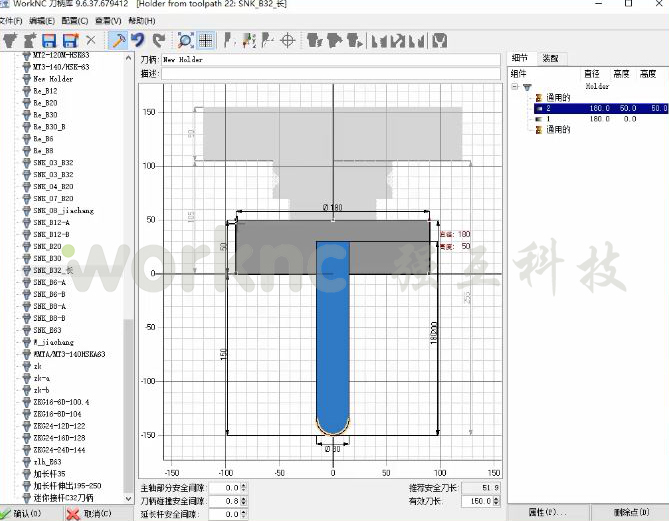
Task: Click the 确认 confirm button
Action: pyautogui.click(x=22, y=514)
